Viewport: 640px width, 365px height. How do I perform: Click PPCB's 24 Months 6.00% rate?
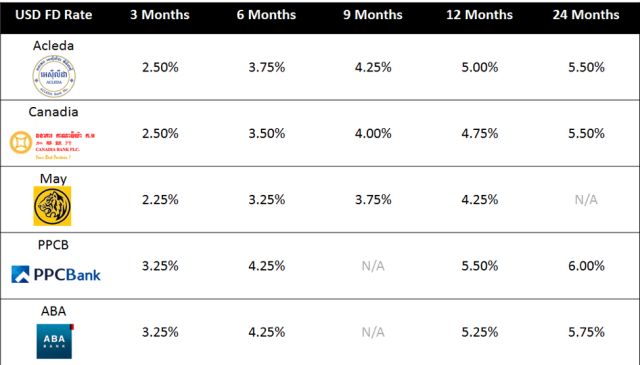pos(586,266)
